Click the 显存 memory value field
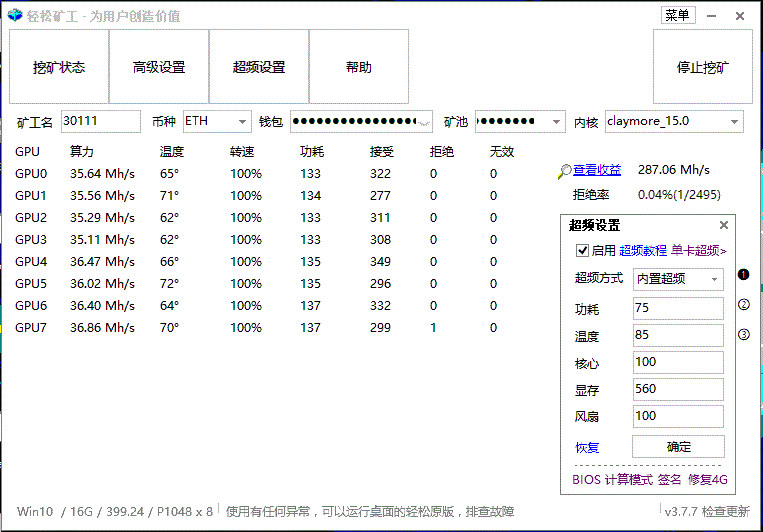763x532 pixels. click(679, 389)
